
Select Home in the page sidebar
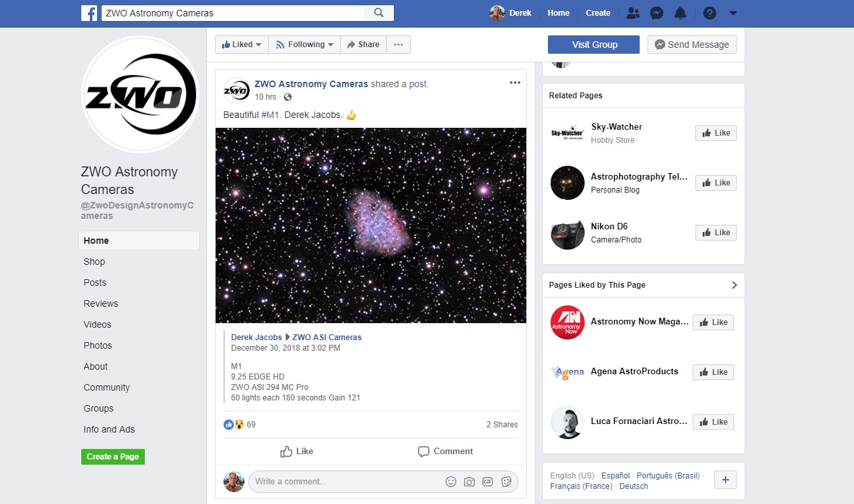pyautogui.click(x=139, y=241)
